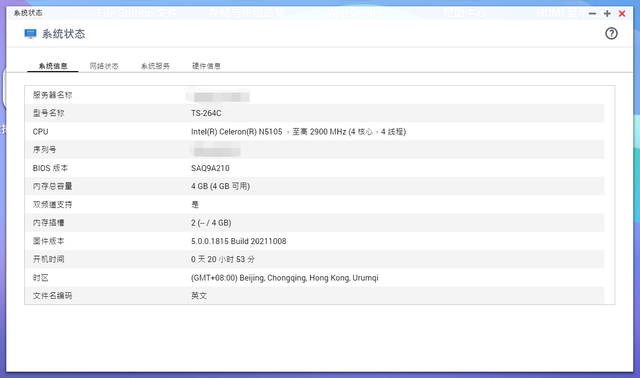Click the 服务器名称 label
Screen dimensions: 640x378
(x=52, y=95)
